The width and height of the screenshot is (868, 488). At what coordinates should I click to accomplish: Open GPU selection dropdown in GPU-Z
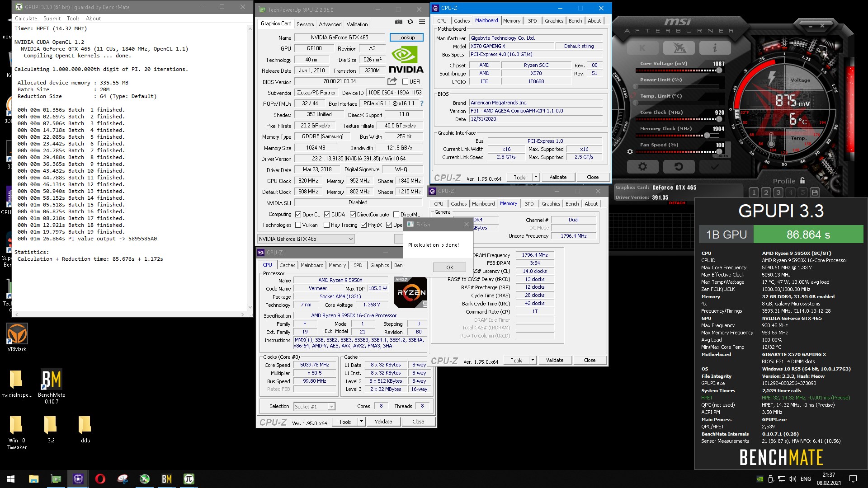click(306, 239)
